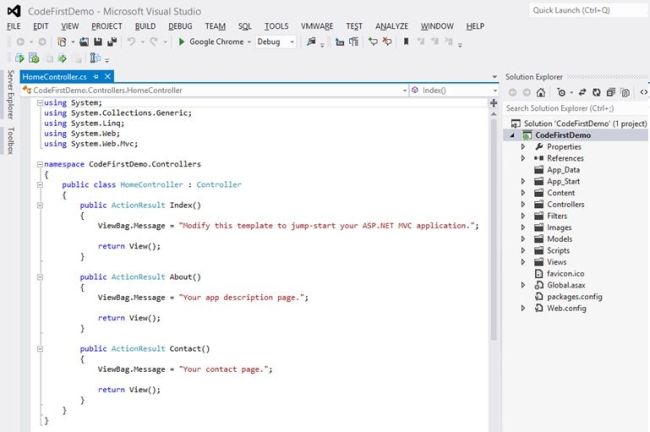Click the Visual Studio logo icon
Image resolution: width=650 pixels, height=432 pixels.
pos(14,11)
